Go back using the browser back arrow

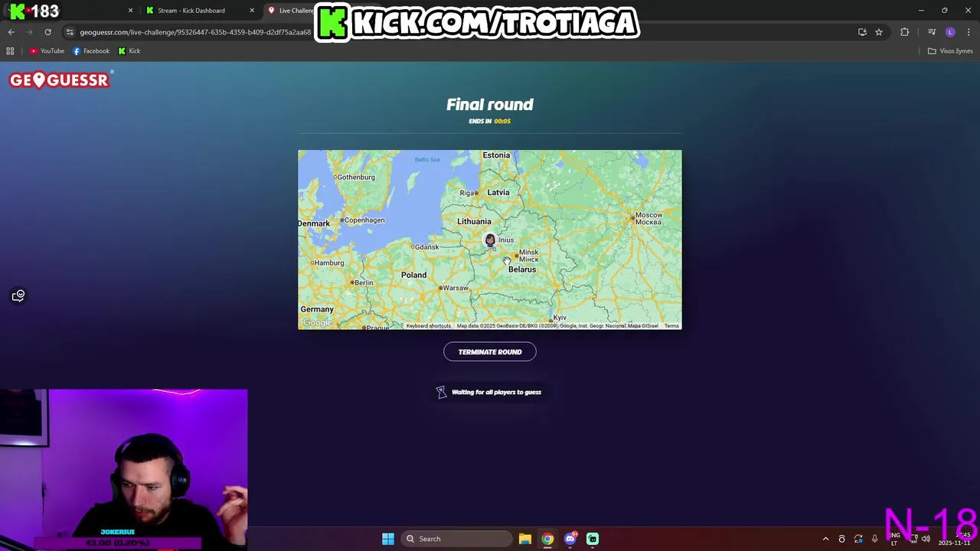11,32
